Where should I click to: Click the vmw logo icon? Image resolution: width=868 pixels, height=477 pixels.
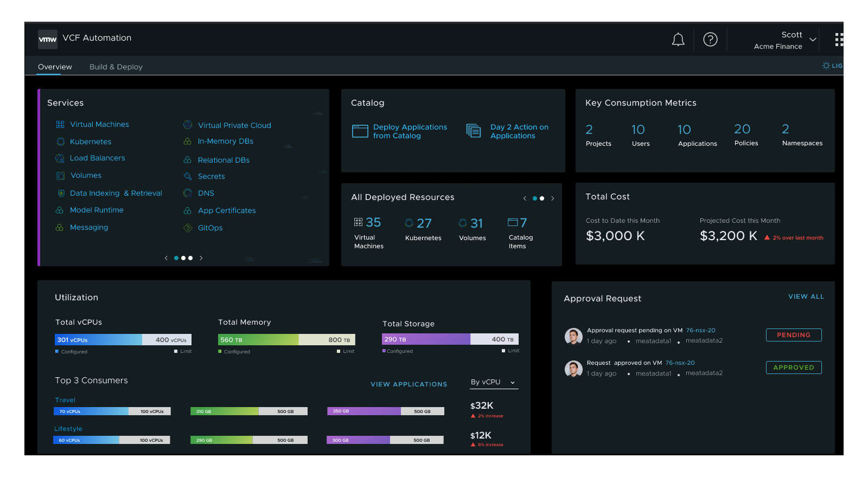point(48,39)
